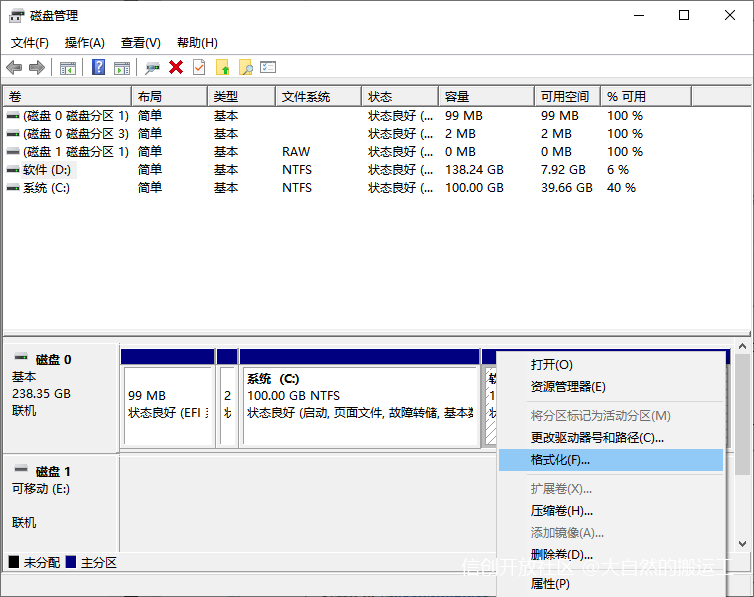
Task: Click the lower pane scrollbar down arrow
Action: click(x=742, y=544)
